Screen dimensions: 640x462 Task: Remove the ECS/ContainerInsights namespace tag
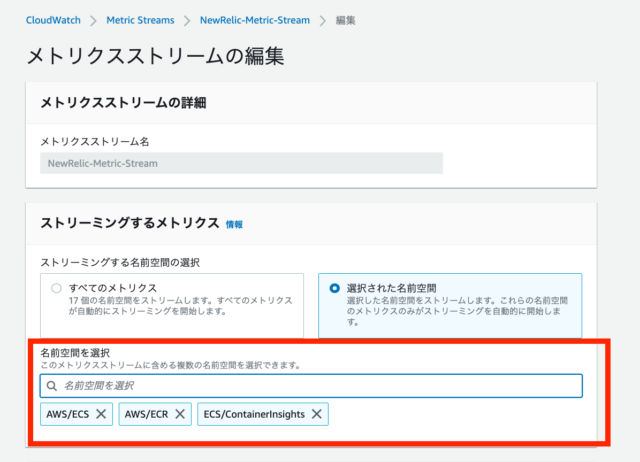(x=317, y=414)
